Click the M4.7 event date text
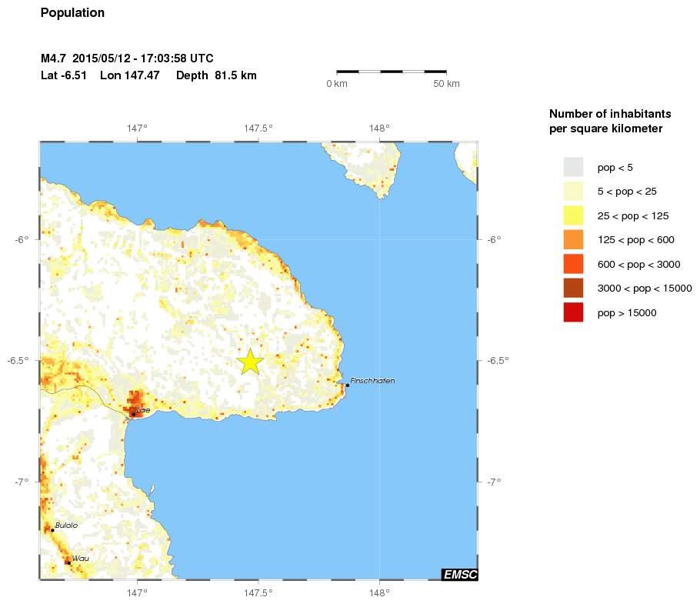The image size is (700, 604). click(x=126, y=58)
